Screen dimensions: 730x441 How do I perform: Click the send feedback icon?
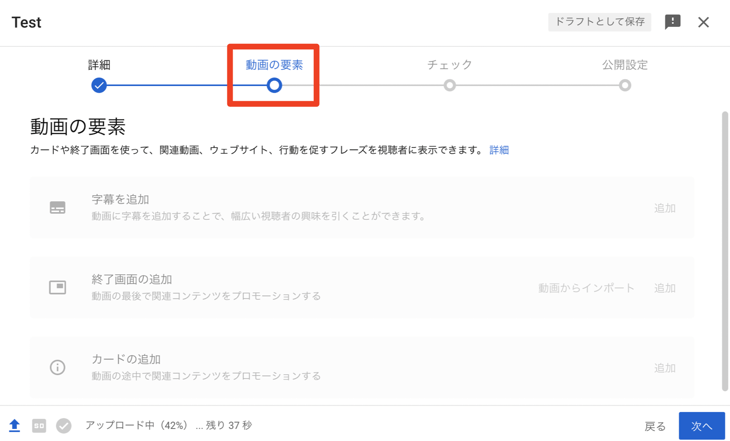click(672, 22)
